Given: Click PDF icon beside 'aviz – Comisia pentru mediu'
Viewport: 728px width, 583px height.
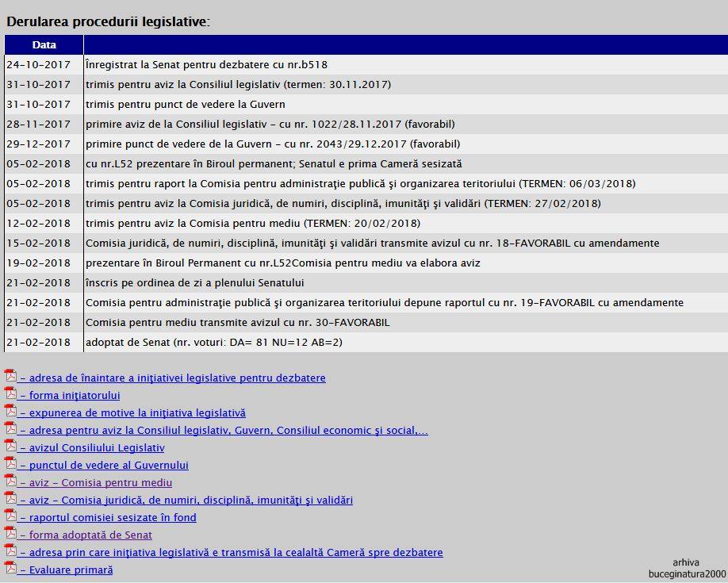Looking at the screenshot, I should [x=10, y=481].
